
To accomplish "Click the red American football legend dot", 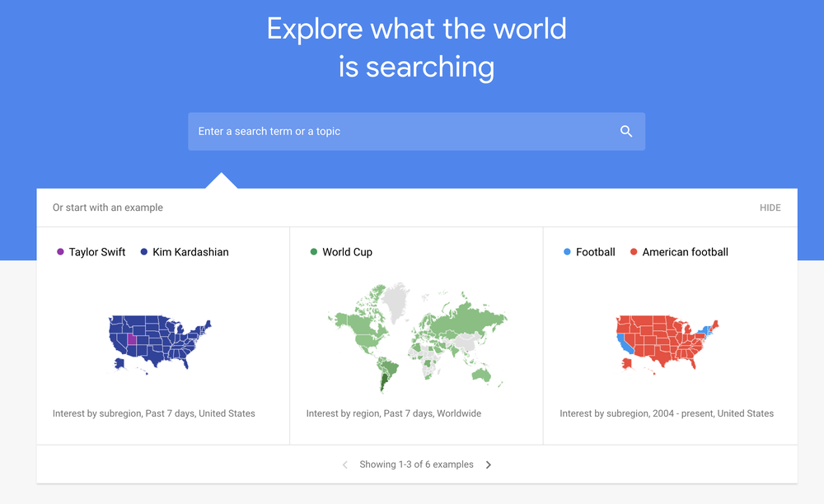I will click(x=632, y=252).
